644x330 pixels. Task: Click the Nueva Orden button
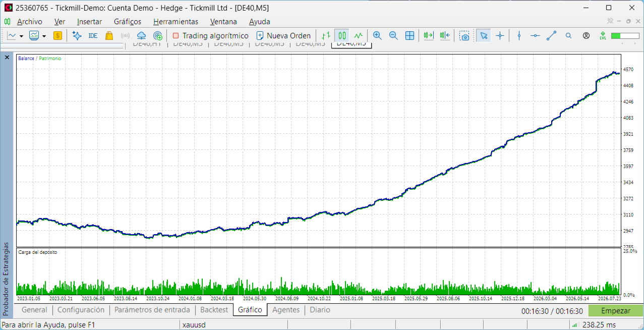pos(283,36)
